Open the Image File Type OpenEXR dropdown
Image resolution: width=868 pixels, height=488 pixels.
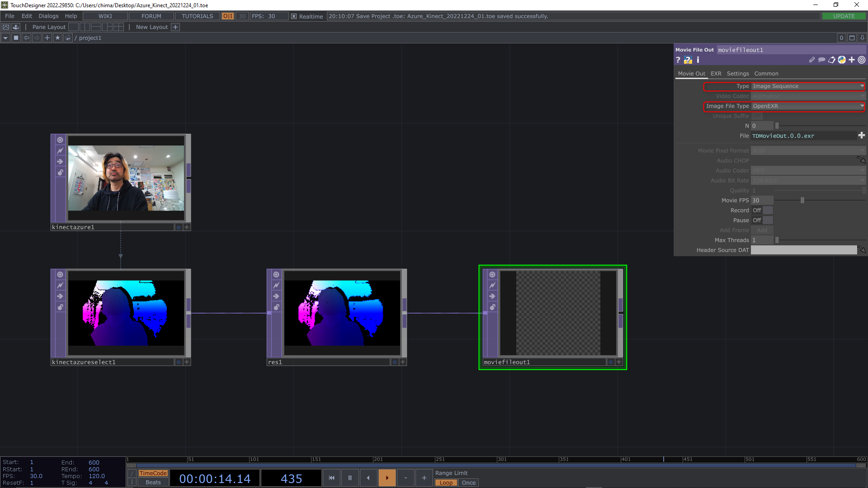coord(807,106)
